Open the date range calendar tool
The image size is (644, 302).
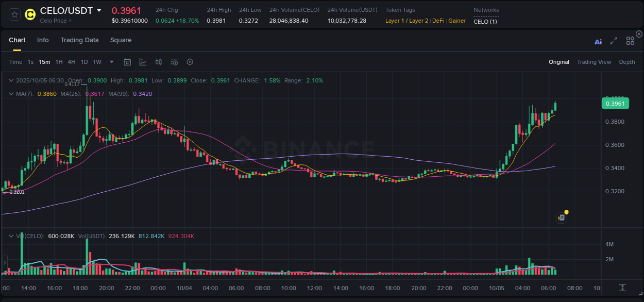pyautogui.click(x=127, y=61)
